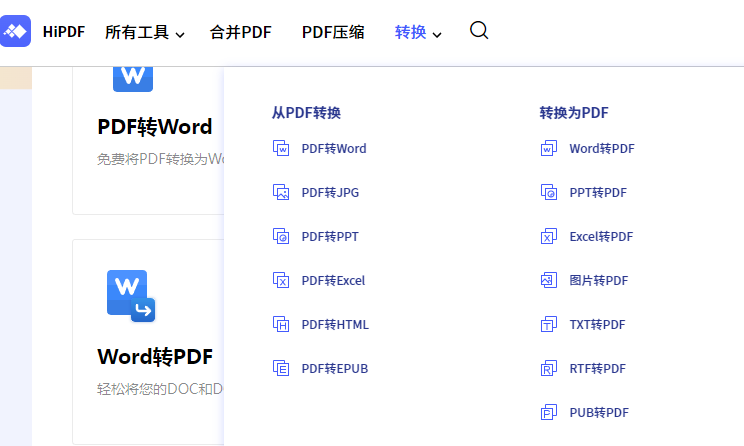Click the HiPDF logo icon
744x446 pixels.
tap(15, 31)
